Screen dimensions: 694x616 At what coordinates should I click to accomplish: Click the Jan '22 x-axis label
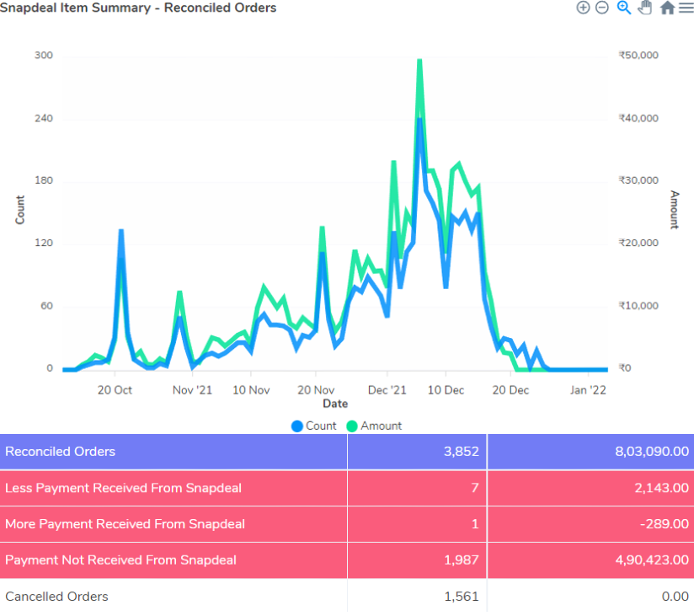[588, 390]
